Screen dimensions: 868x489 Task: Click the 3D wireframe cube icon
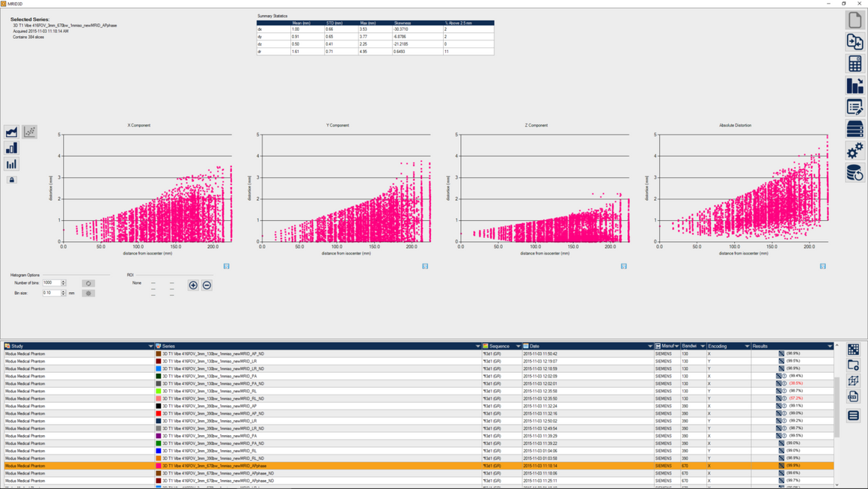[x=853, y=380]
